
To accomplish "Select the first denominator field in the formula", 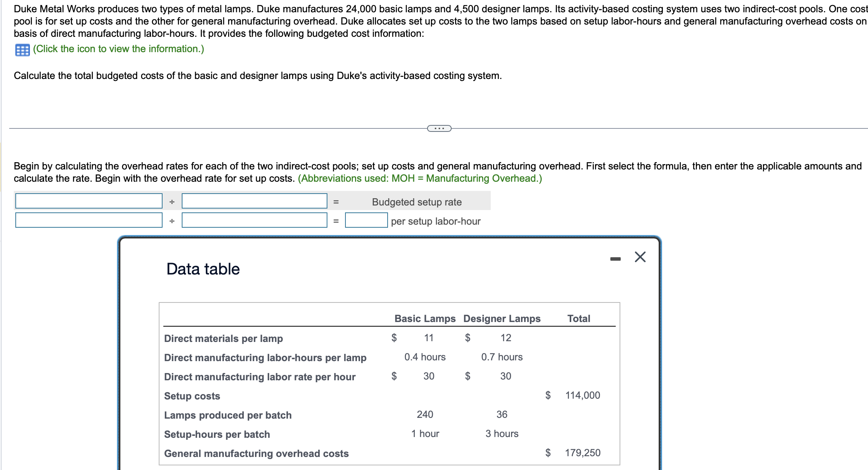I will point(254,201).
